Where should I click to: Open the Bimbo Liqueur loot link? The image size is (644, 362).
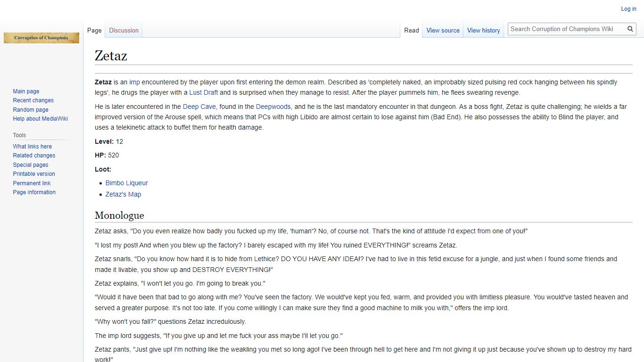[127, 183]
